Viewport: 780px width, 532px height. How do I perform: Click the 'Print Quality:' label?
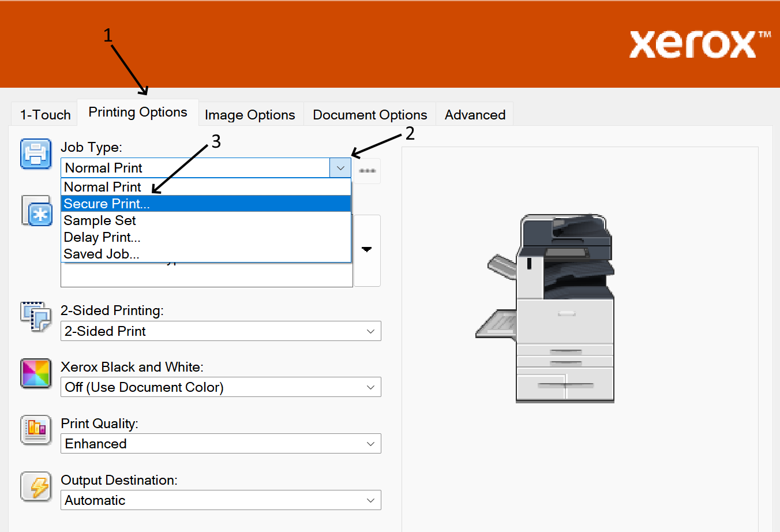pos(100,424)
